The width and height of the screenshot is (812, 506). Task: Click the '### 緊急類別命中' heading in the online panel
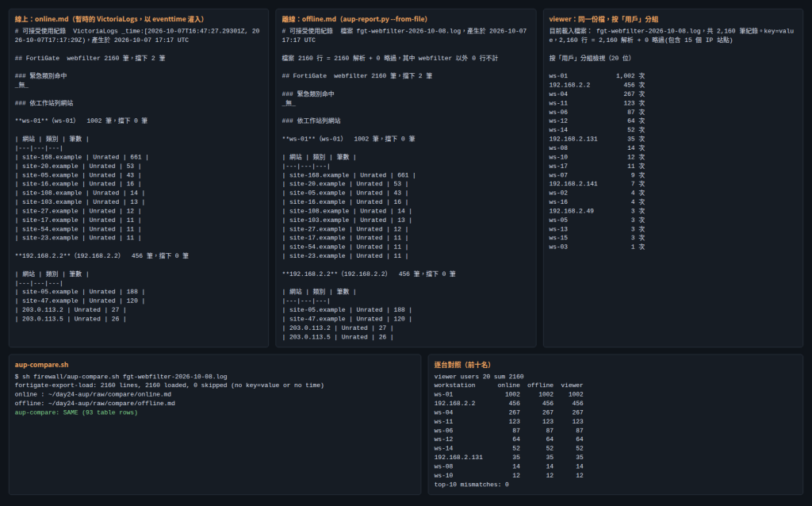(x=41, y=76)
